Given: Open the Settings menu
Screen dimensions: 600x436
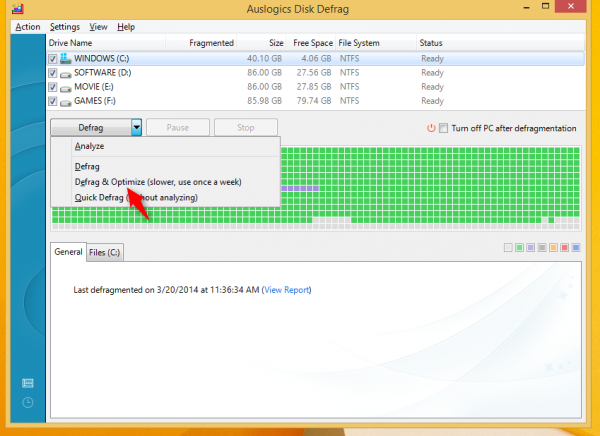Looking at the screenshot, I should 65,27.
